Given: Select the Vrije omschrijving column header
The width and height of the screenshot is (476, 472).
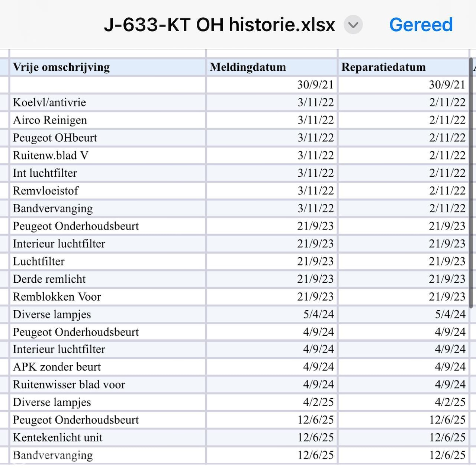Looking at the screenshot, I should (107, 67).
